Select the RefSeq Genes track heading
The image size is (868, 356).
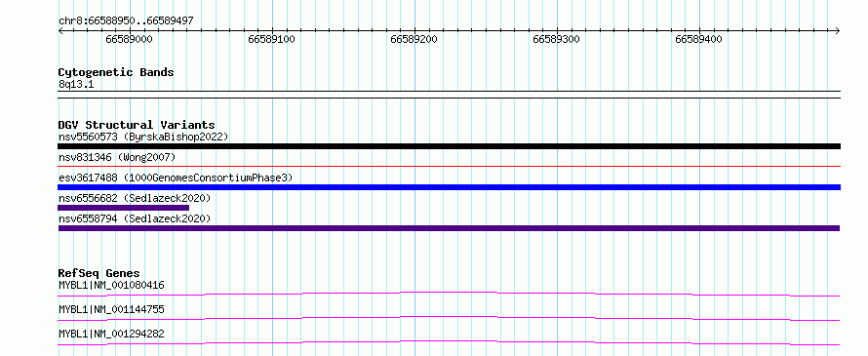99,273
